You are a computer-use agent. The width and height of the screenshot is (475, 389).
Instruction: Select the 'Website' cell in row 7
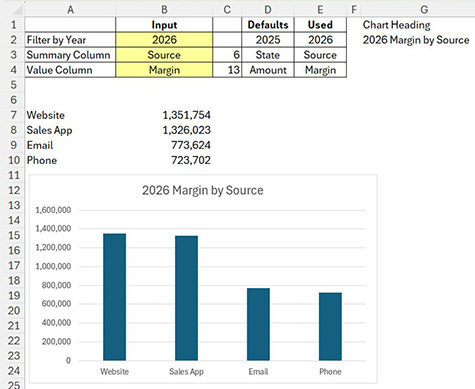pos(70,115)
